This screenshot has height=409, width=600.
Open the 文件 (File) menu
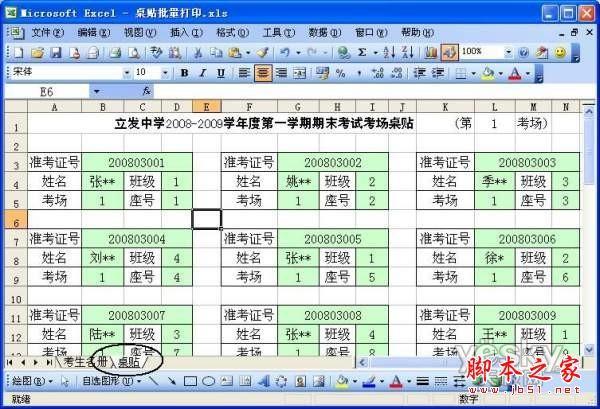[x=47, y=33]
